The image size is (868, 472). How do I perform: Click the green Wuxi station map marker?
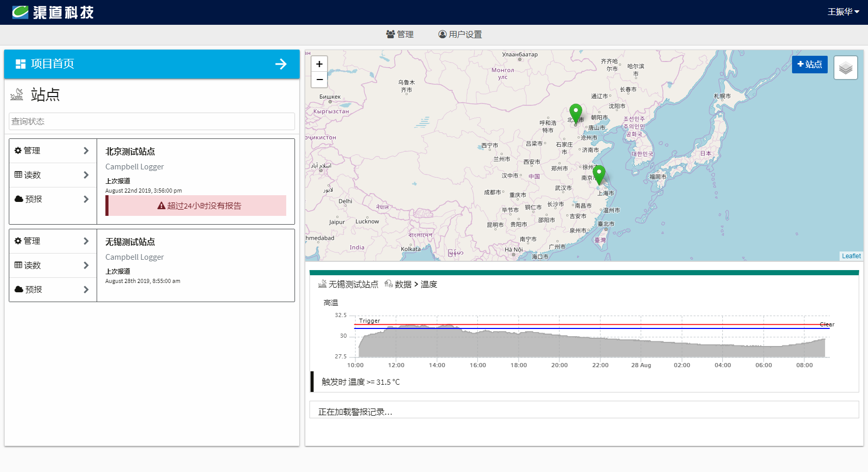click(x=599, y=174)
